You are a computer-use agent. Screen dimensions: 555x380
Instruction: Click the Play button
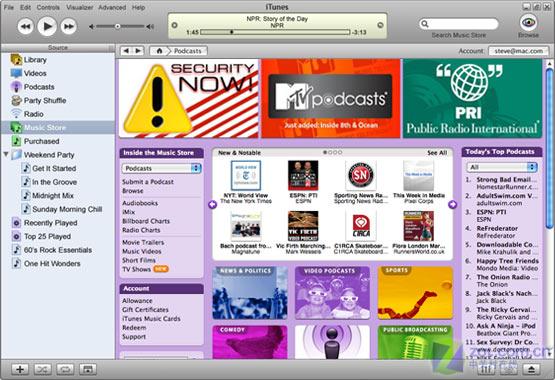pyautogui.click(x=47, y=26)
